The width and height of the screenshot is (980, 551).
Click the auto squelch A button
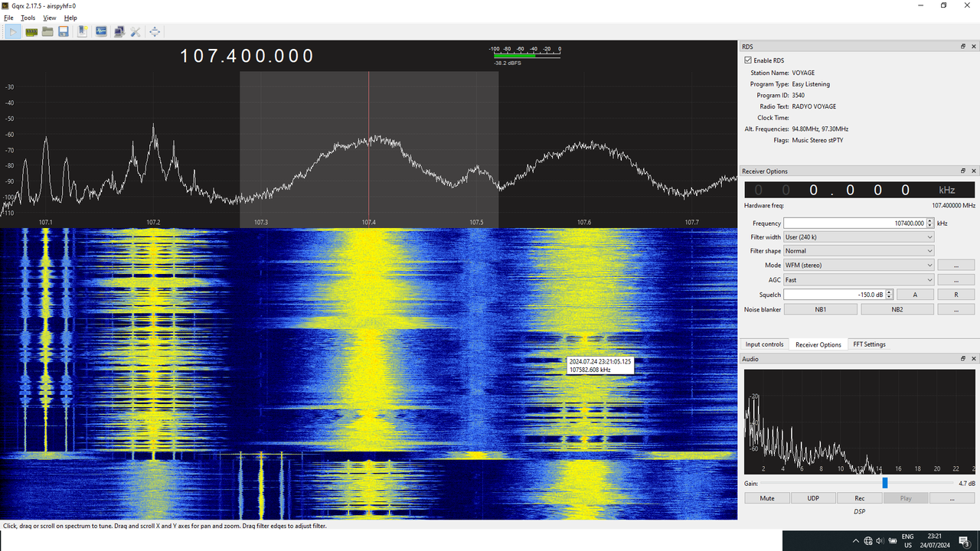(915, 295)
